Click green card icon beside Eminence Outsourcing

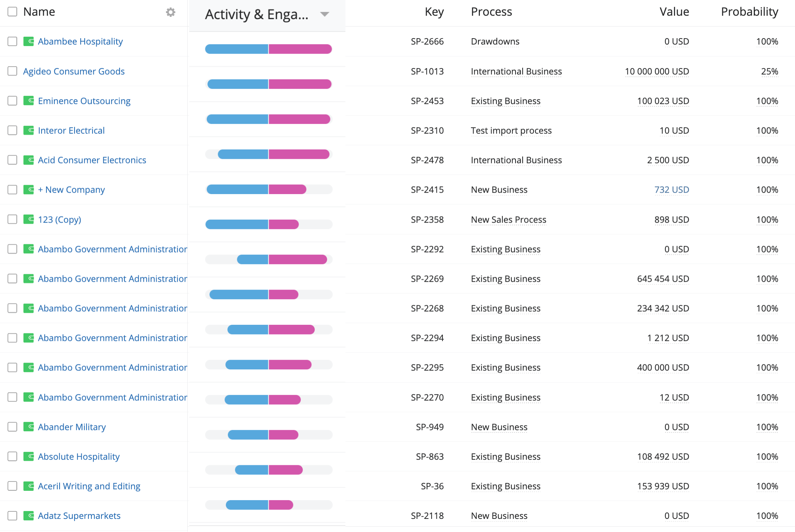point(28,101)
